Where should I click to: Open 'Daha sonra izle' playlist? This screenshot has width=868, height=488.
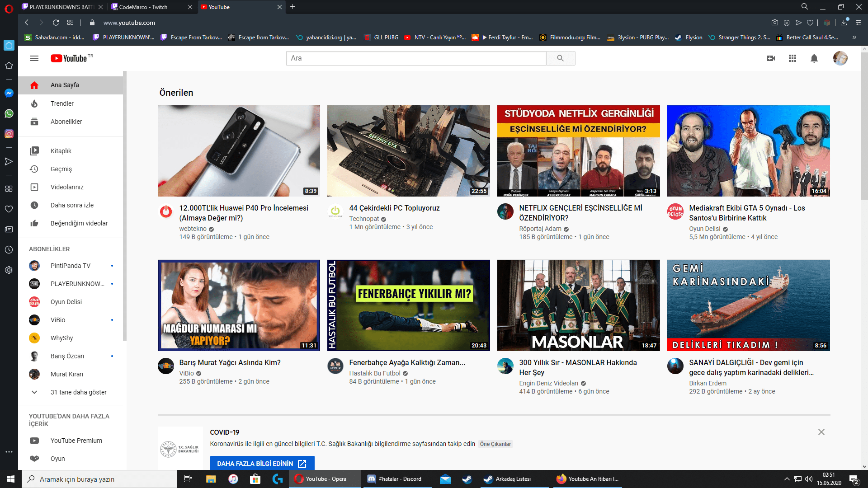[71, 205]
